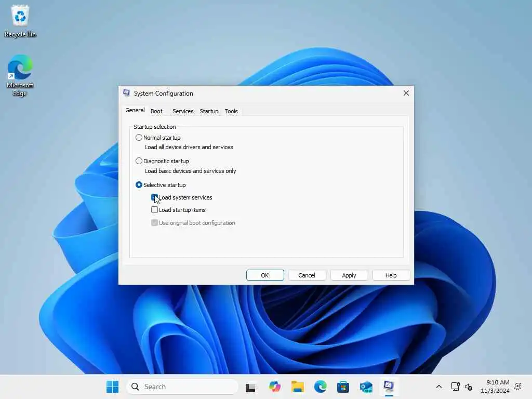The height and width of the screenshot is (399, 532).
Task: Open Task View from taskbar
Action: point(250,387)
